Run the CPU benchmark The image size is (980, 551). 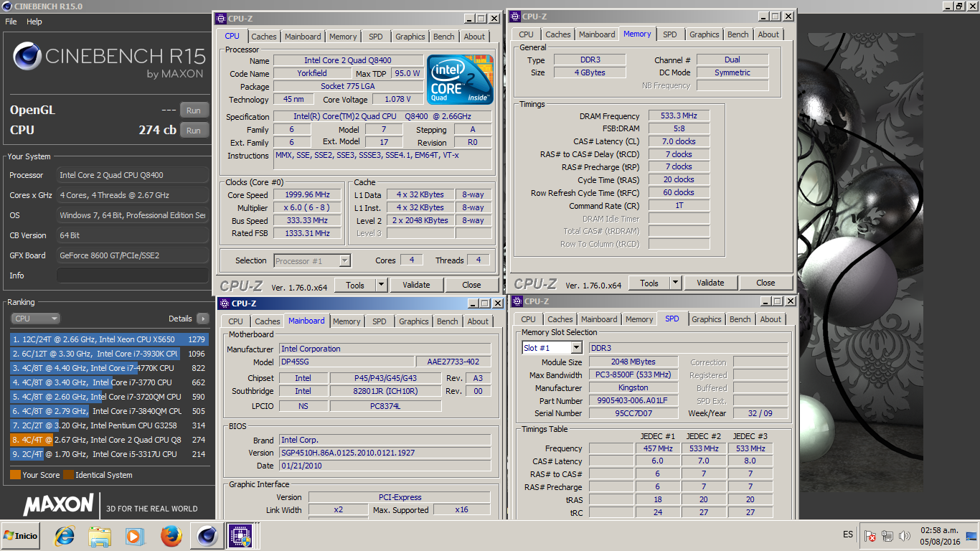[x=194, y=130]
